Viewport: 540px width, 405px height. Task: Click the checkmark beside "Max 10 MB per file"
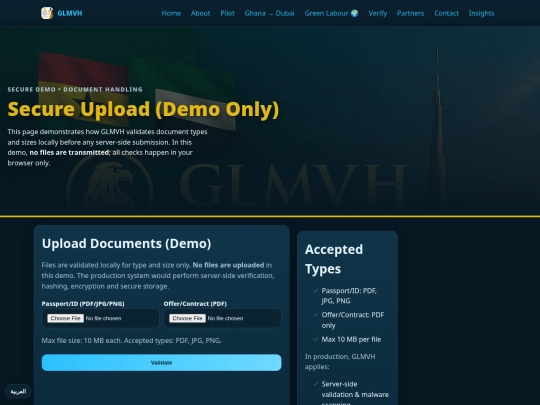point(316,339)
